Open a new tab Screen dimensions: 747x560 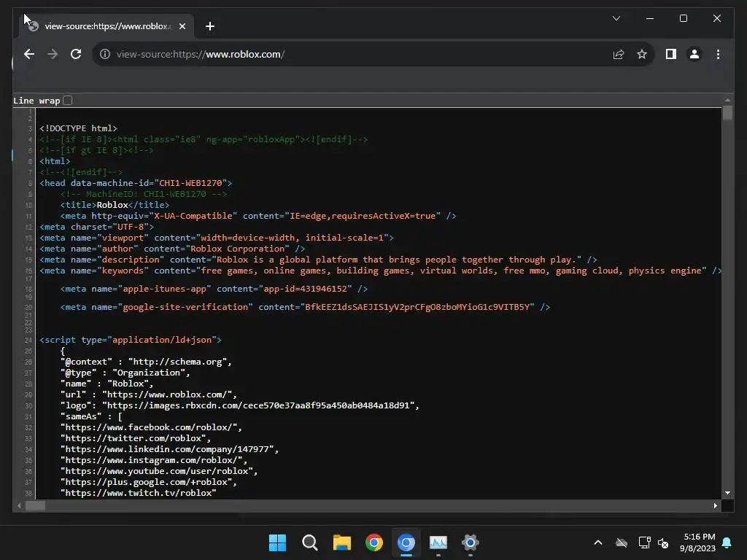click(x=210, y=26)
